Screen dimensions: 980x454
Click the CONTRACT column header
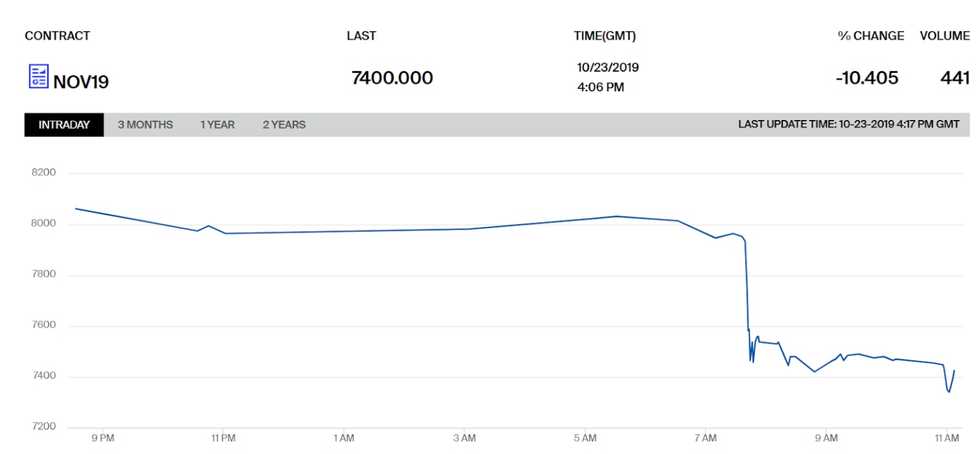point(57,36)
